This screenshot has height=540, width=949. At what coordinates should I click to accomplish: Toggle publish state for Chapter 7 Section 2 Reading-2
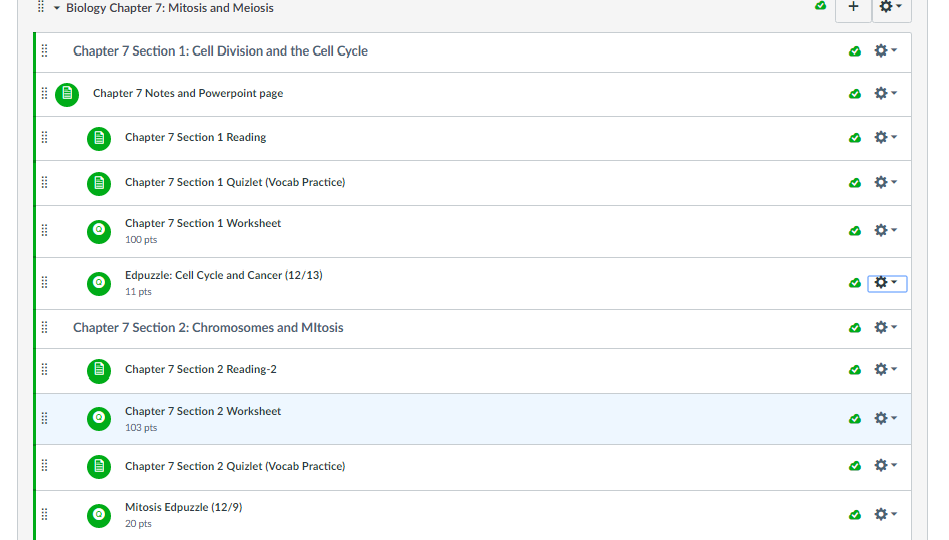[x=855, y=370]
